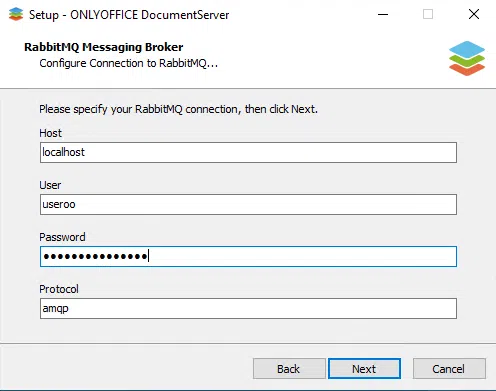Click the 'Setup - ONLYOFFICE DocumentServer' window title
496x391 pixels.
(x=129, y=15)
